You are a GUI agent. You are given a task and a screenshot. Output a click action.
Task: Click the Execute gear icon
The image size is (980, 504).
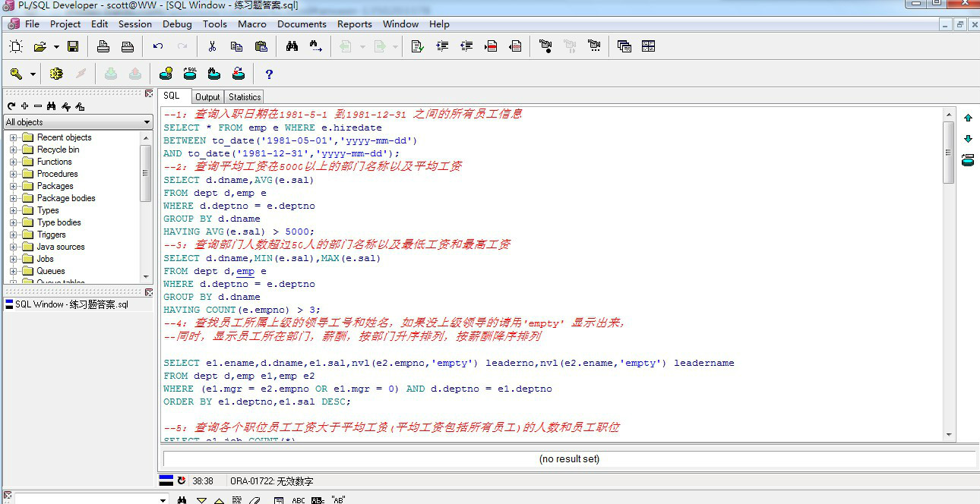pyautogui.click(x=56, y=74)
